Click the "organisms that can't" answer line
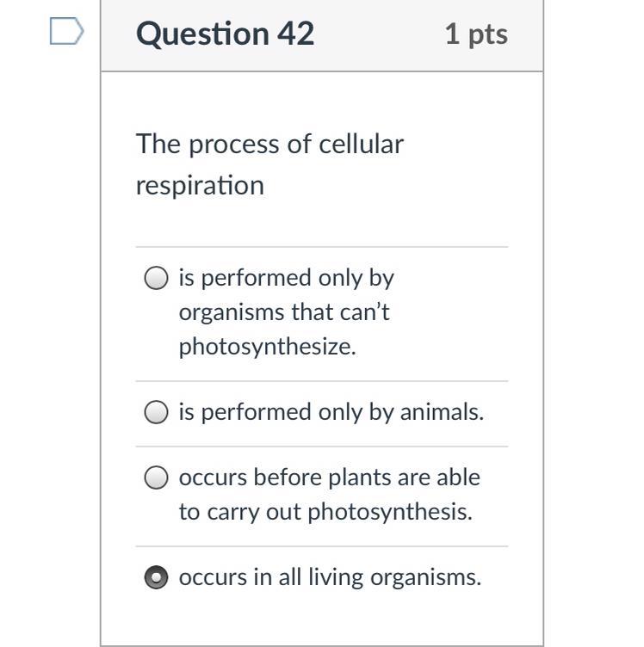 pos(284,312)
